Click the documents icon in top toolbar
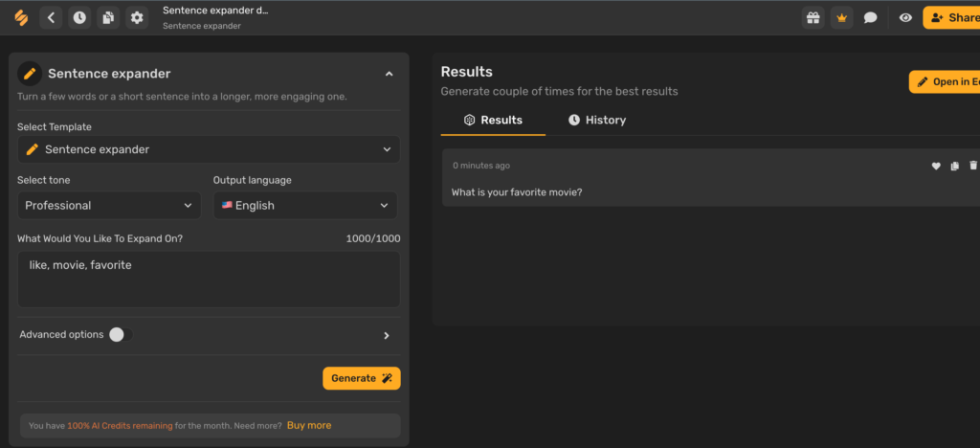 coord(108,17)
